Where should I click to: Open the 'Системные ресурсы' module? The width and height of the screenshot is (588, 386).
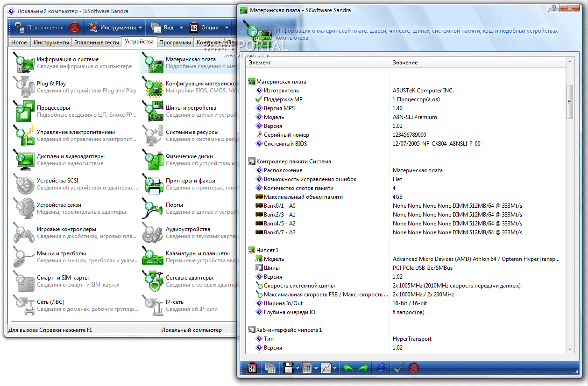[x=189, y=135]
